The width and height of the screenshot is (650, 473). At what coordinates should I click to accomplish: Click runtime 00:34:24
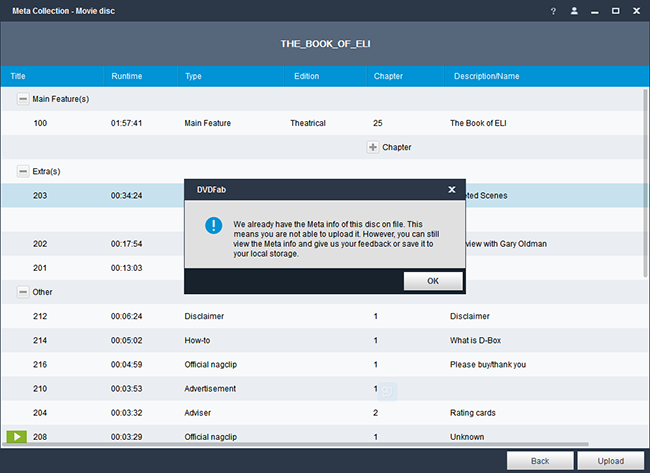click(126, 196)
